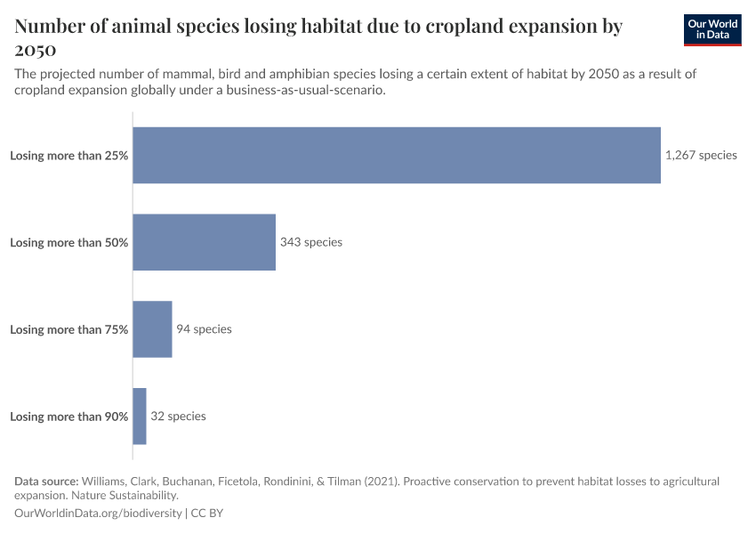
Task: Select the 'Losing more than 25%' bar
Action: [x=396, y=155]
